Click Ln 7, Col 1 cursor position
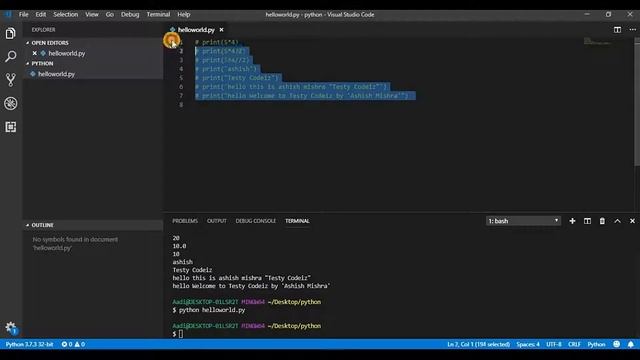 point(478,344)
